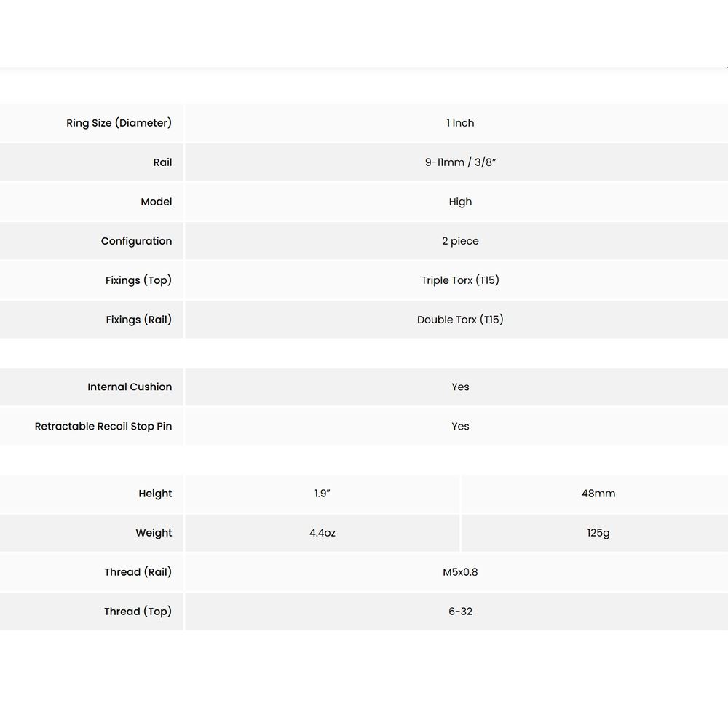Select the Triple Torx (T15) value
Viewport: 728px width, 728px height.
460,280
